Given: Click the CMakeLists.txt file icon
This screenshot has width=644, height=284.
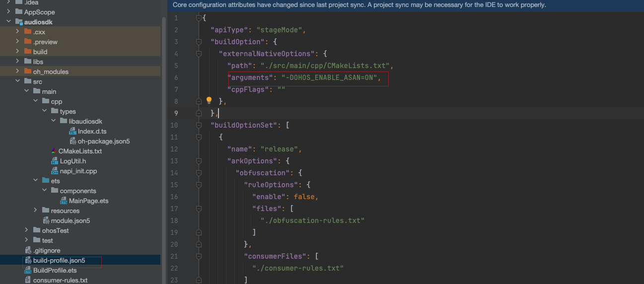Looking at the screenshot, I should [54, 151].
